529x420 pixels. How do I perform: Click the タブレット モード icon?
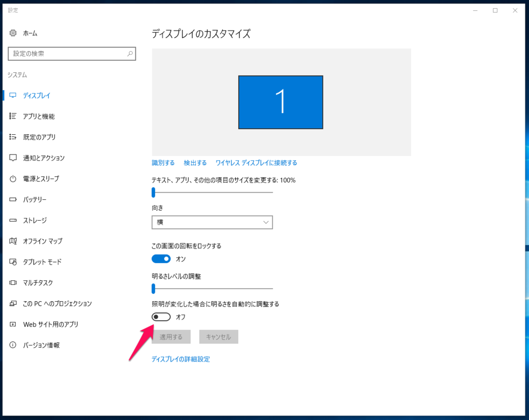pos(13,262)
